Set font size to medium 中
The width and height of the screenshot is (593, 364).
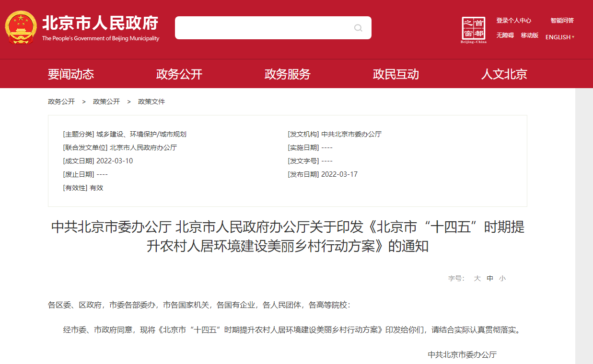click(x=490, y=278)
